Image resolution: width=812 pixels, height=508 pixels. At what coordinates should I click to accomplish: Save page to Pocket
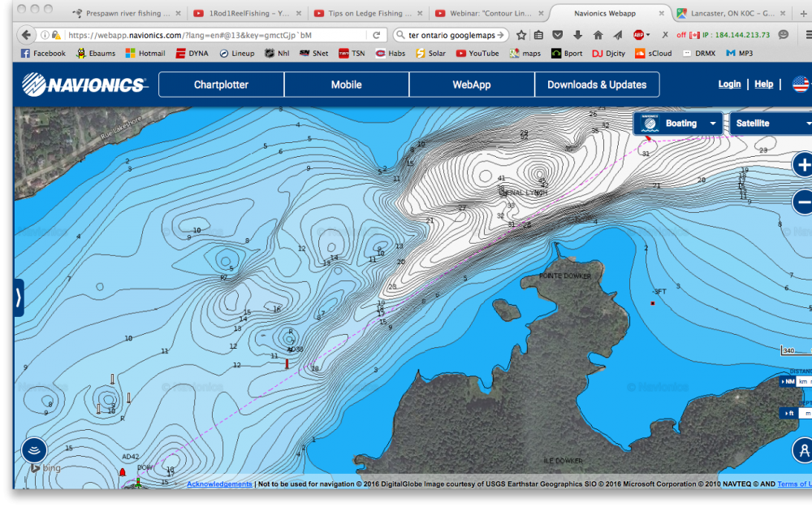click(558, 35)
